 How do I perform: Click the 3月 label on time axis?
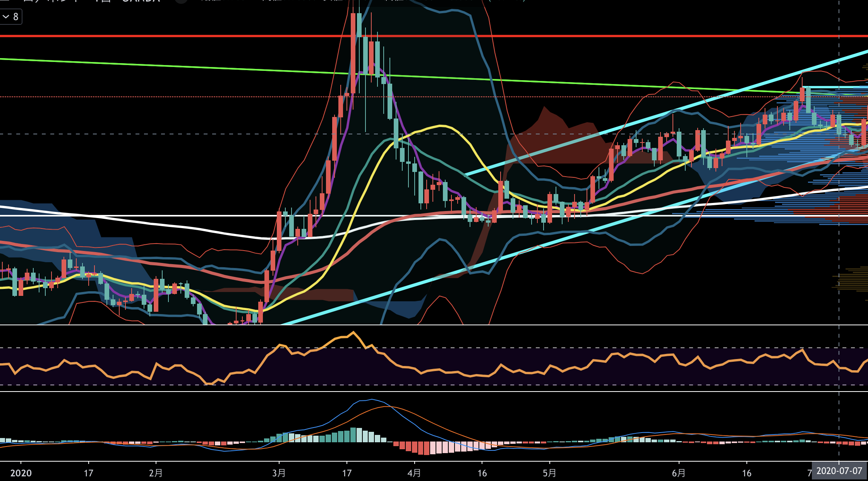point(279,473)
